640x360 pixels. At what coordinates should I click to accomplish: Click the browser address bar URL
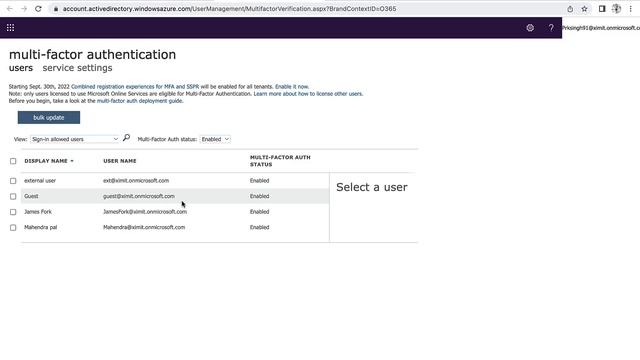(x=229, y=9)
